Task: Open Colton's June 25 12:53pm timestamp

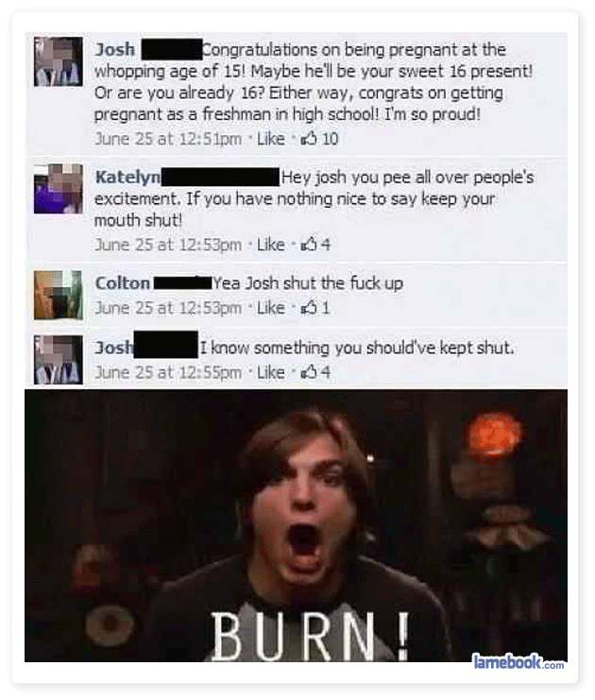Action: tap(168, 308)
